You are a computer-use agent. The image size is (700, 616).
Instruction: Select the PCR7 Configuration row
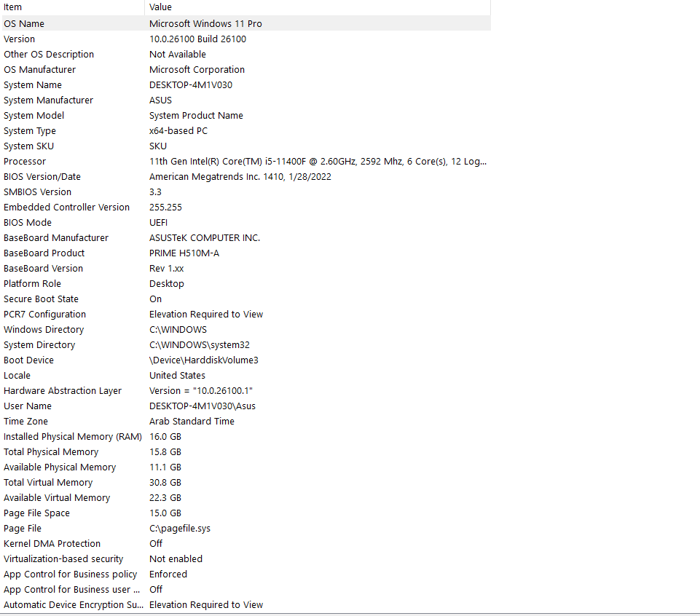coord(246,315)
